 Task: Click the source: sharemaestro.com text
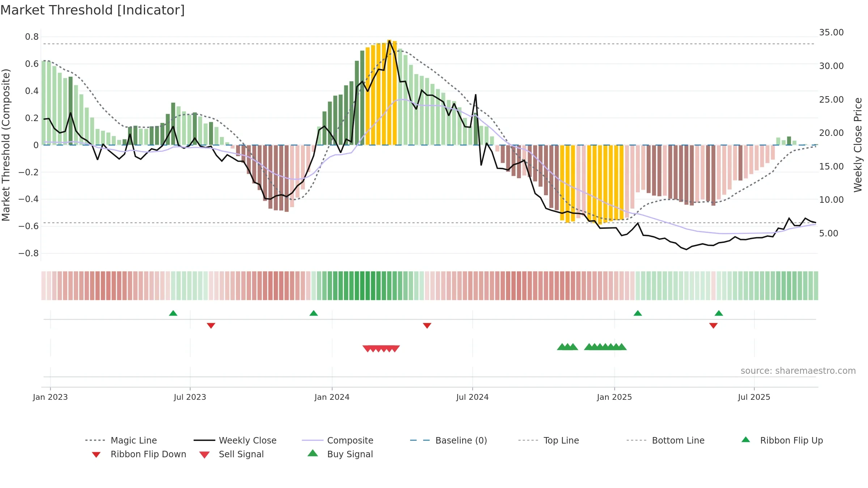[798, 371]
